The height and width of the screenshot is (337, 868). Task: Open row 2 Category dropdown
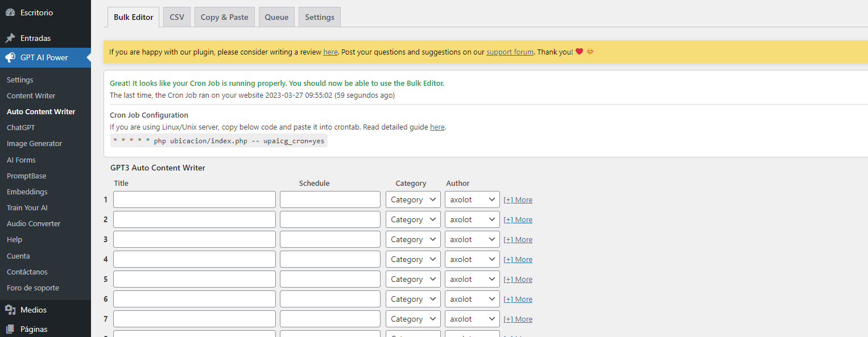(413, 219)
